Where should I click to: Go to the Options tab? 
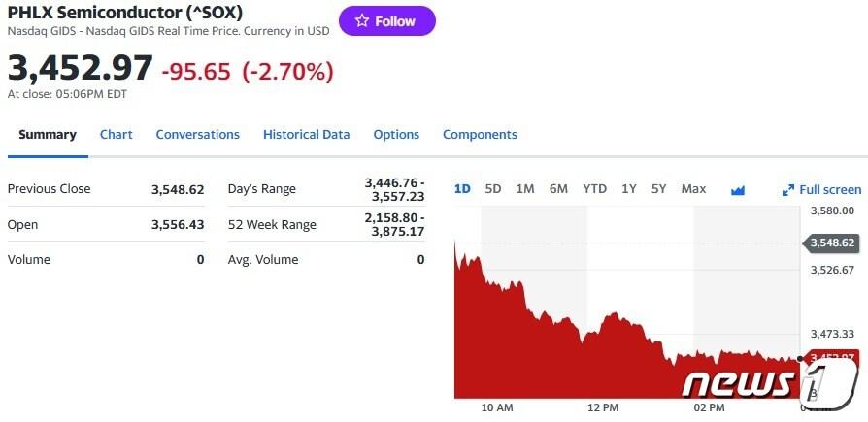pyautogui.click(x=396, y=135)
